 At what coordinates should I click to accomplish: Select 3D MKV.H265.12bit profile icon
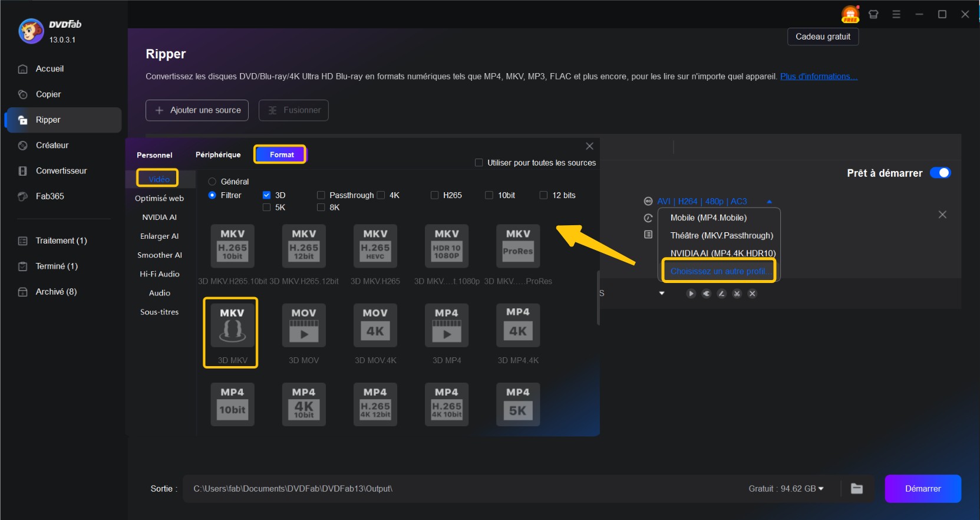pyautogui.click(x=303, y=246)
